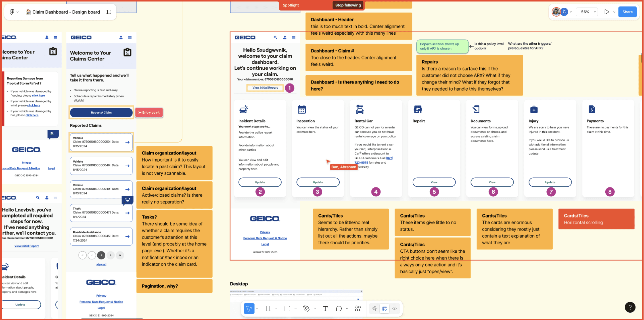Click the Report A Claim button
This screenshot has width=644, height=320.
click(x=101, y=113)
